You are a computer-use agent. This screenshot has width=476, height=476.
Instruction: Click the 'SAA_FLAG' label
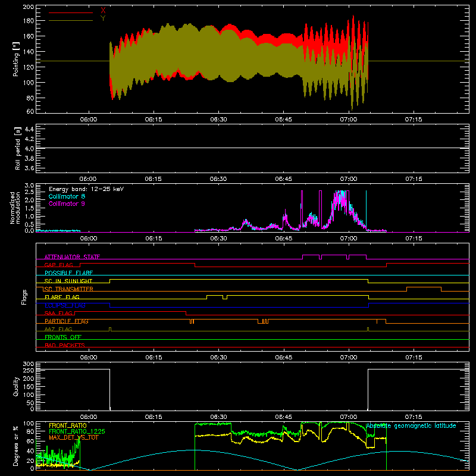pyautogui.click(x=58, y=313)
